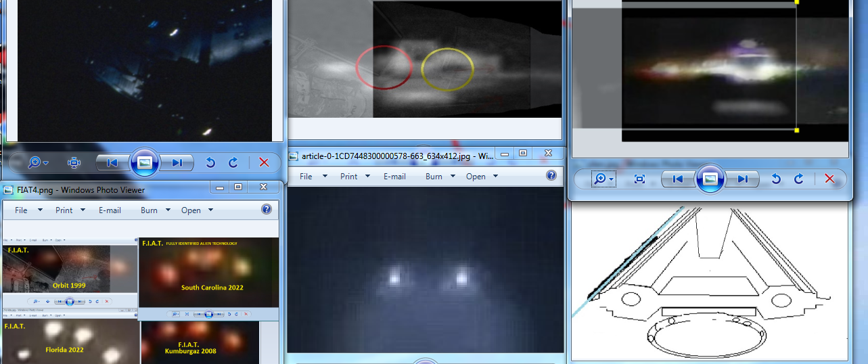The height and width of the screenshot is (364, 868).
Task: Click the Actual size icon in left viewer
Action: (74, 162)
